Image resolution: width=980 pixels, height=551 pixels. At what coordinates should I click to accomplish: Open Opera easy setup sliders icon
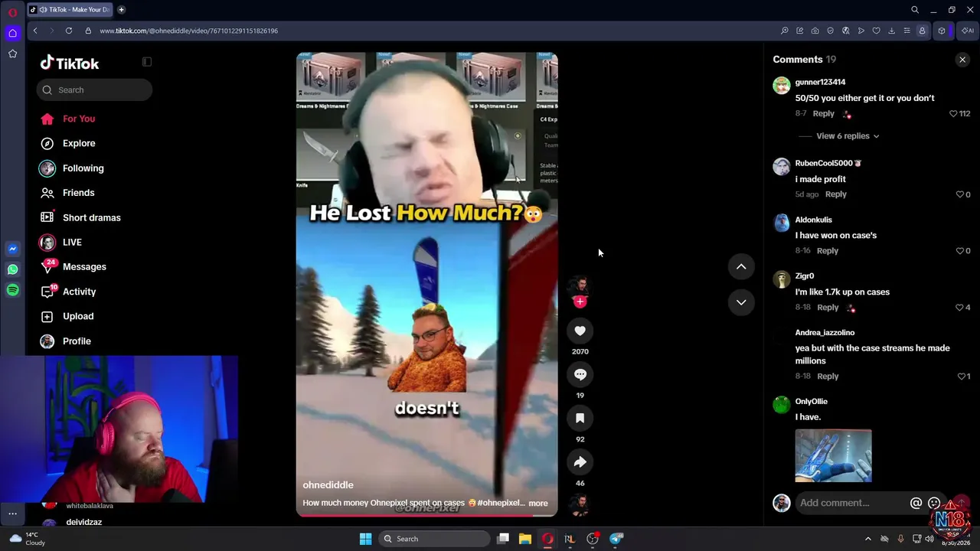(906, 31)
